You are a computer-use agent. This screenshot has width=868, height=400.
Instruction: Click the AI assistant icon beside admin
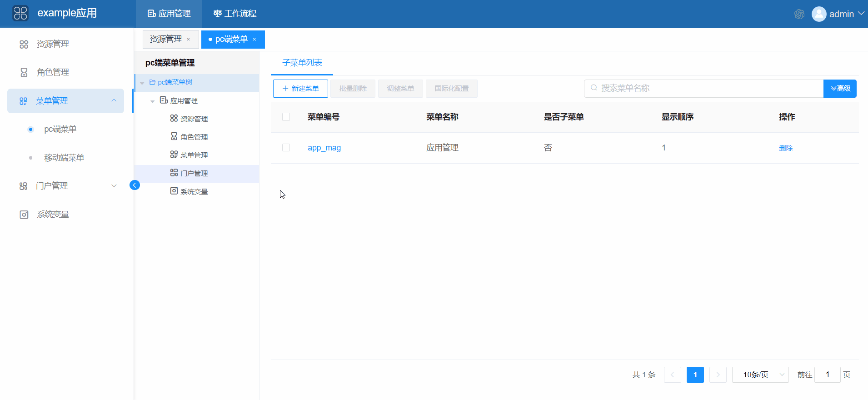tap(799, 14)
